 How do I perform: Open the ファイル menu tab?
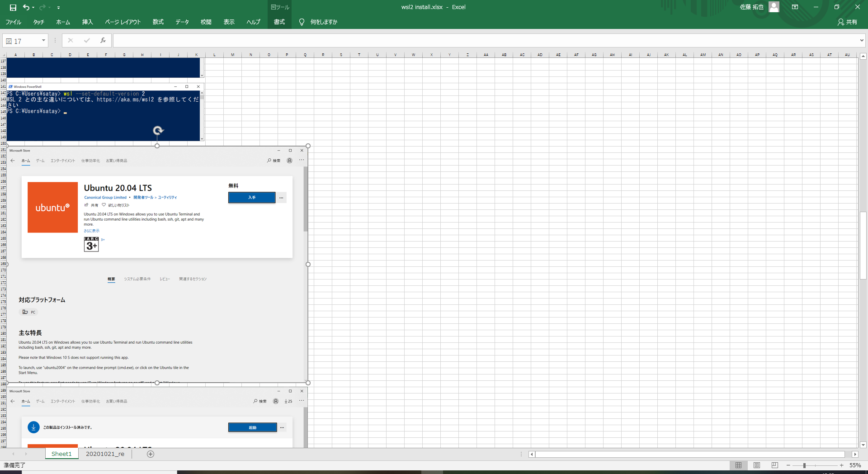click(x=13, y=22)
